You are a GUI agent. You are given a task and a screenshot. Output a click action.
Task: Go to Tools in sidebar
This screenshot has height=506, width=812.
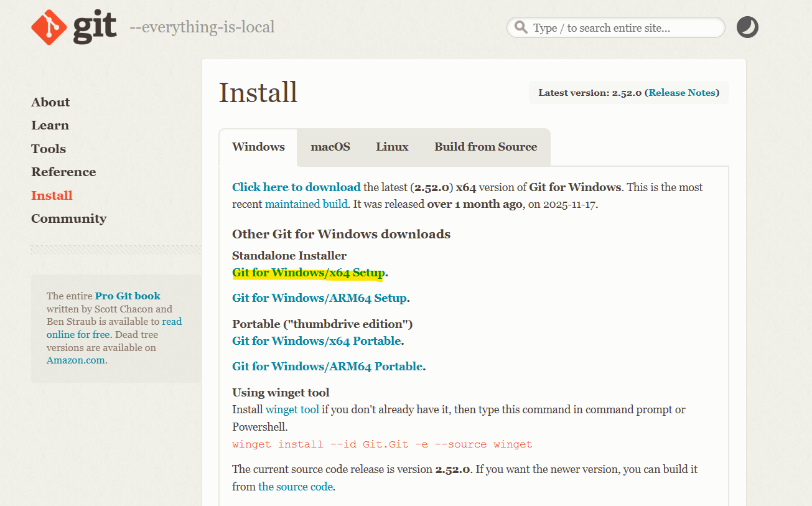pos(49,149)
